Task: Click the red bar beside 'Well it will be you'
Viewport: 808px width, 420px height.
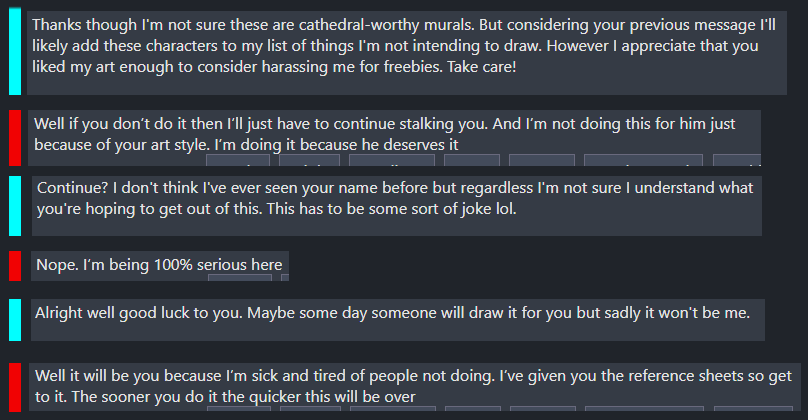Action: 15,387
